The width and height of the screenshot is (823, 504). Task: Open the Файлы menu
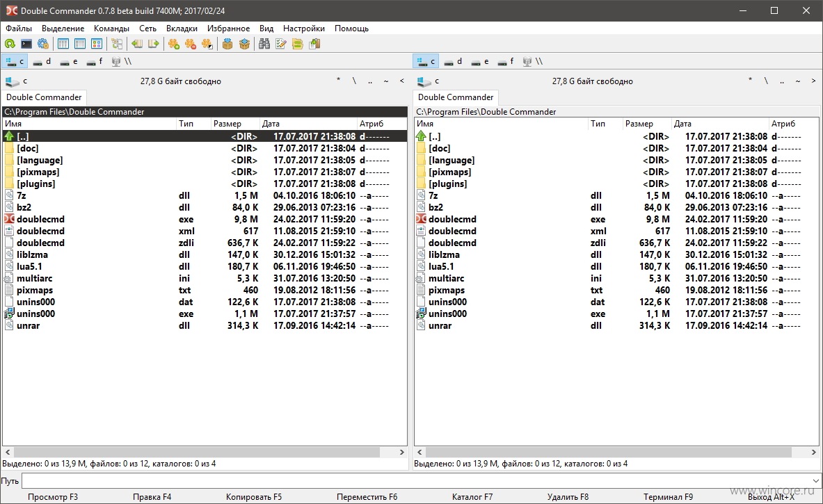[x=18, y=29]
